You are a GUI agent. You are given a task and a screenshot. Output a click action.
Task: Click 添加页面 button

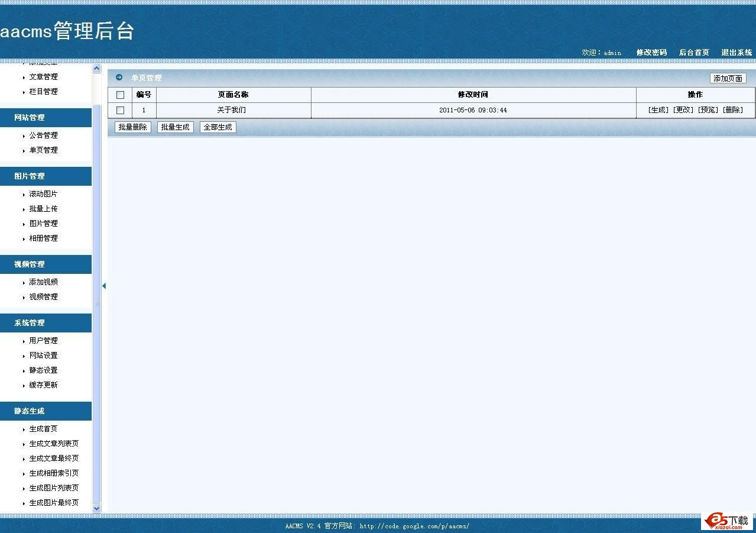[x=728, y=78]
